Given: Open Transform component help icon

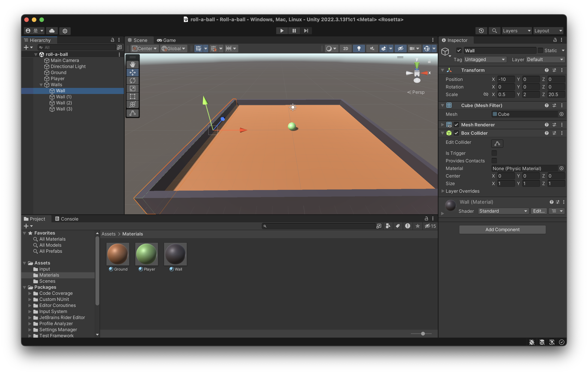Looking at the screenshot, I should click(547, 70).
